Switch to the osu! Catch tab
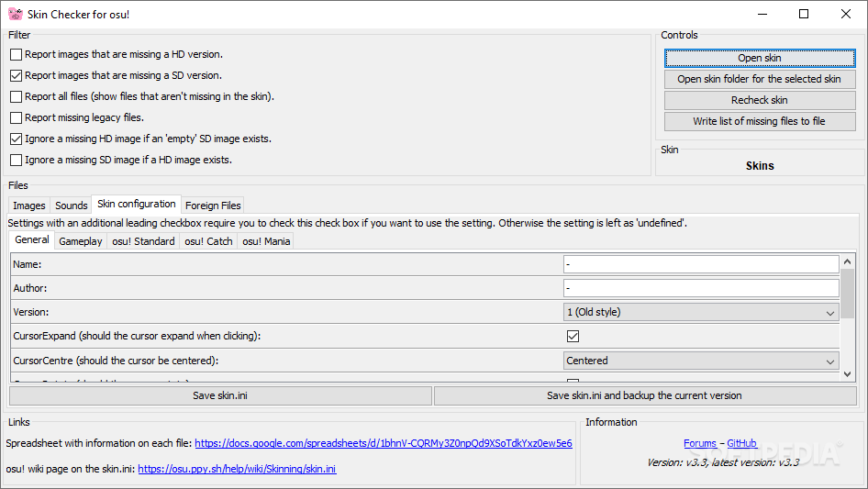Image resolution: width=868 pixels, height=489 pixels. pos(208,241)
